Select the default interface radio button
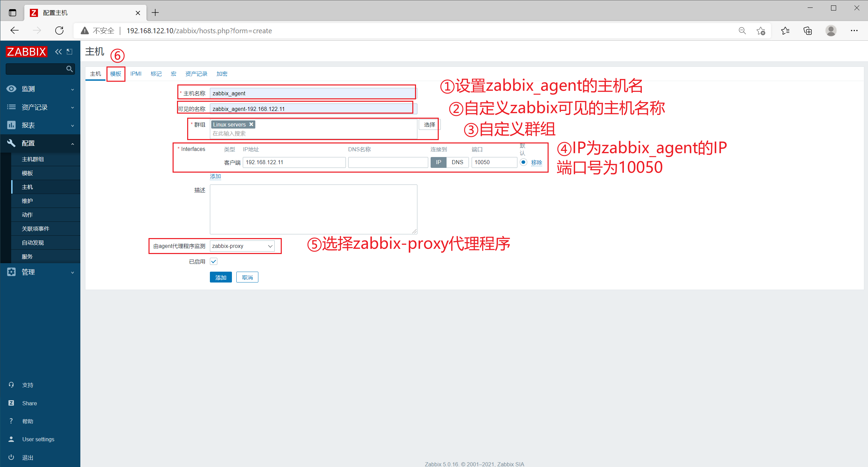 tap(524, 162)
